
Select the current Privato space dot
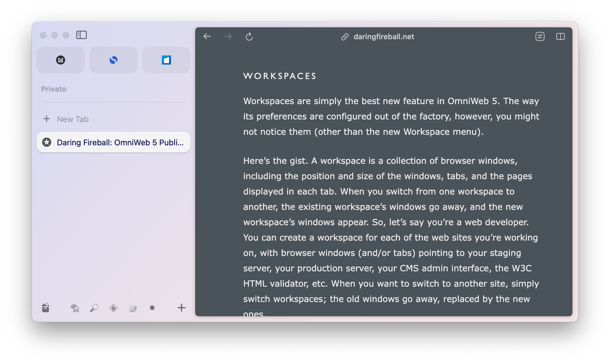152,308
